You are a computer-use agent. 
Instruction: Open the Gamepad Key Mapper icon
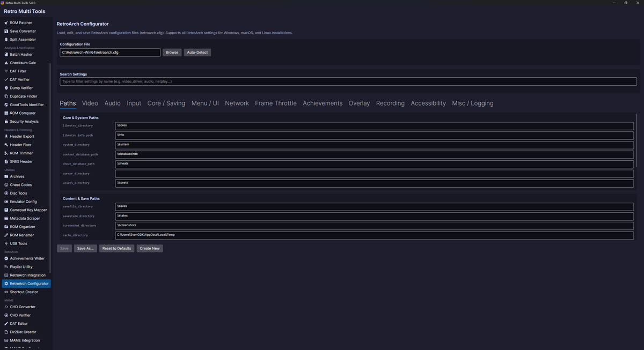pos(6,210)
